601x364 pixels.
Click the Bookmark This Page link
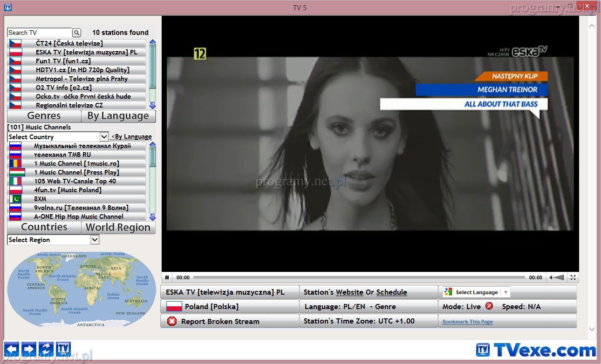tap(467, 322)
